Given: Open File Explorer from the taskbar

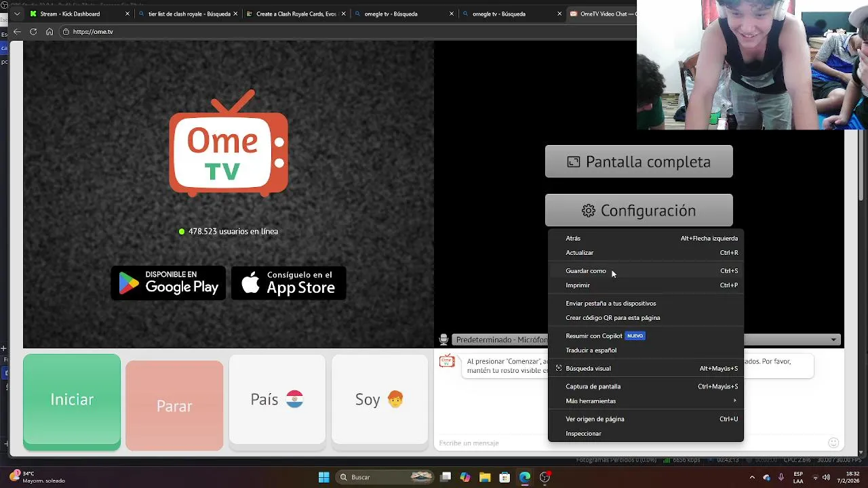Looking at the screenshot, I should pos(485,477).
